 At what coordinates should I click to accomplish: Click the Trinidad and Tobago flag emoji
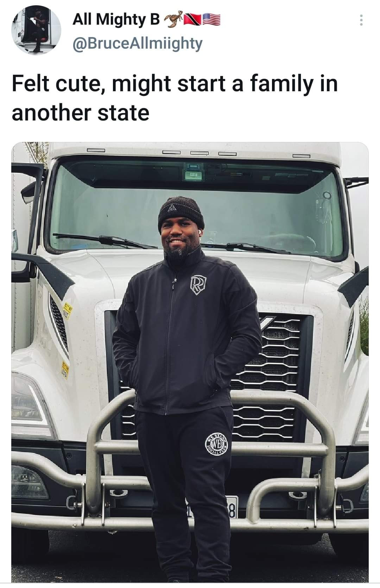tap(190, 20)
